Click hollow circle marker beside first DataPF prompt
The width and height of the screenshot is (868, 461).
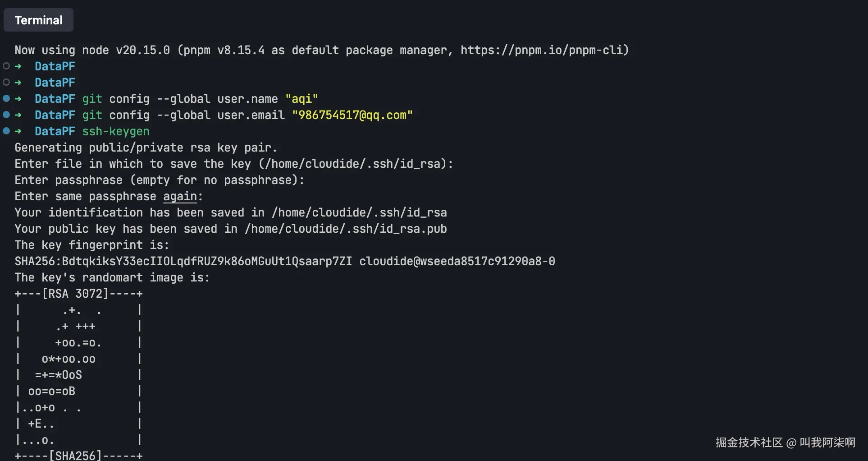click(6, 66)
